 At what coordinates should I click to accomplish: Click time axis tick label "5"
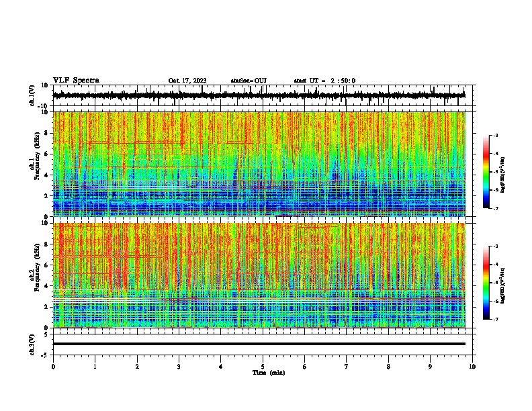coord(263,367)
